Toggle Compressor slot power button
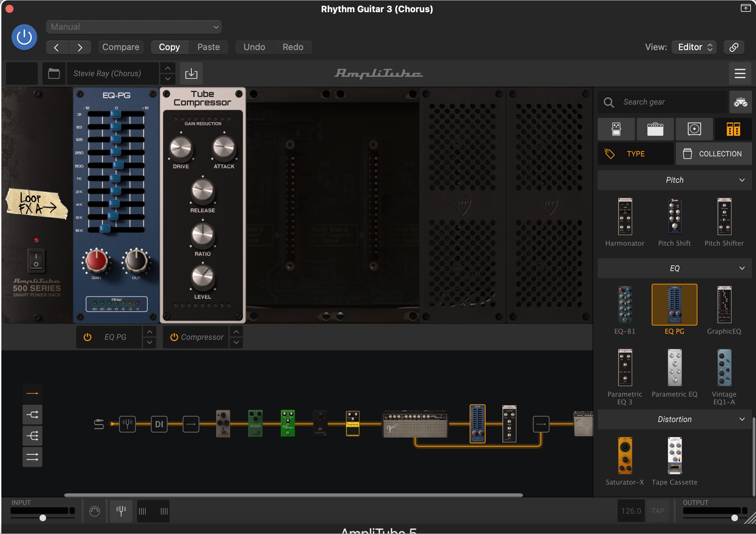This screenshot has height=534, width=756. [174, 337]
